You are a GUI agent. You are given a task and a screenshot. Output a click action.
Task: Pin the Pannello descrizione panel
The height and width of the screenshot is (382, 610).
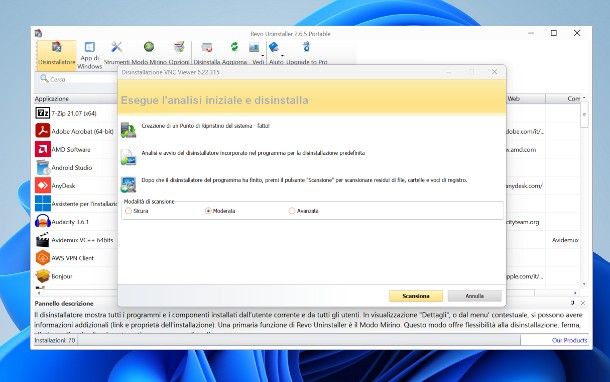pyautogui.click(x=573, y=303)
